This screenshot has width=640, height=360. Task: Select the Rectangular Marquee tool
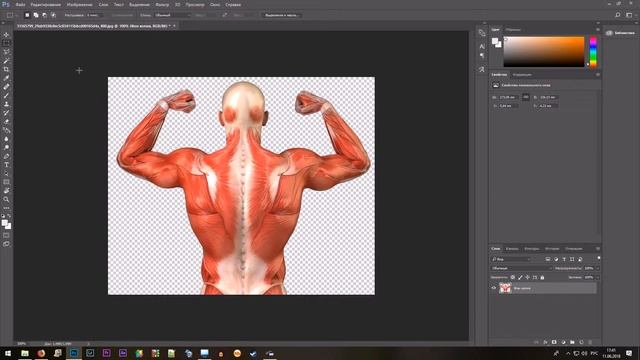coord(6,43)
